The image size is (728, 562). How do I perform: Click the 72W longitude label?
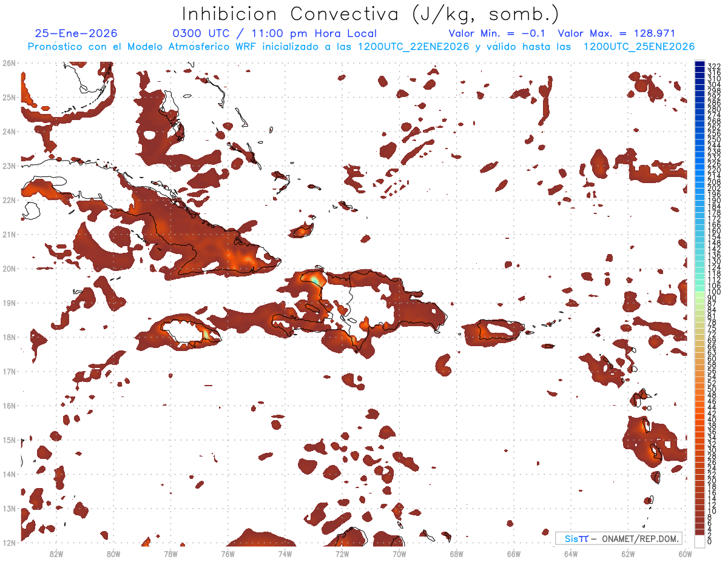(x=342, y=553)
